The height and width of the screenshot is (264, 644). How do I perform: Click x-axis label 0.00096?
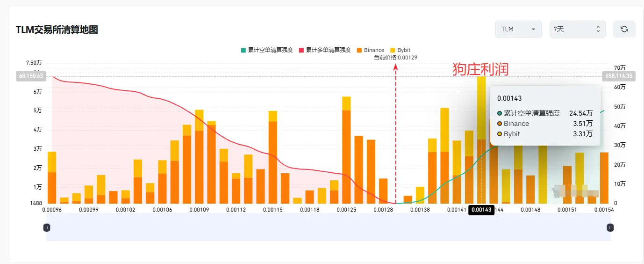pyautogui.click(x=52, y=210)
